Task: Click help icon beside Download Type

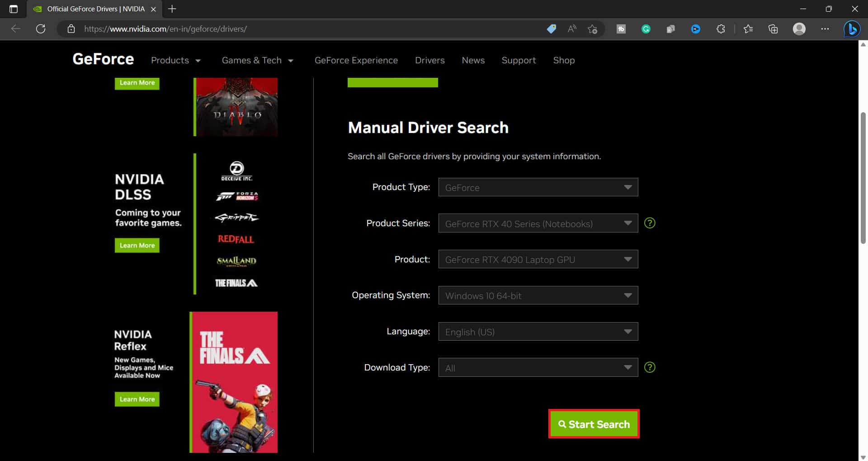Action: point(650,367)
